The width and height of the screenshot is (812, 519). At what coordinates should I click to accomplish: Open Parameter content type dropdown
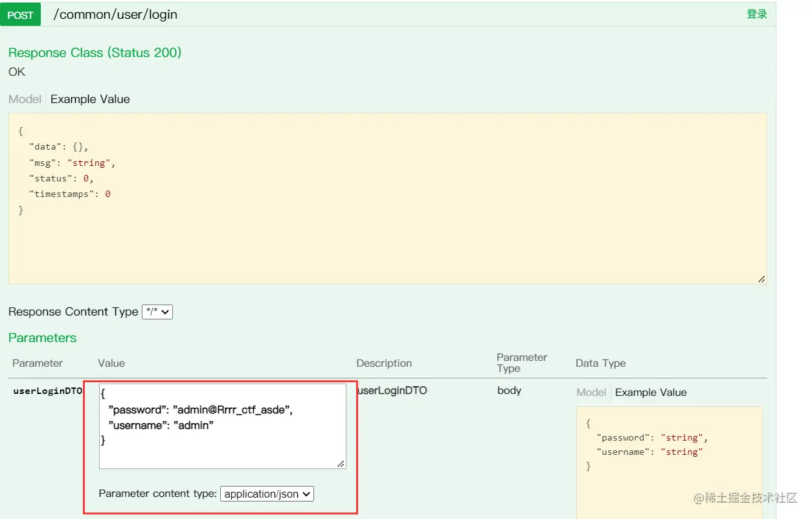tap(267, 494)
